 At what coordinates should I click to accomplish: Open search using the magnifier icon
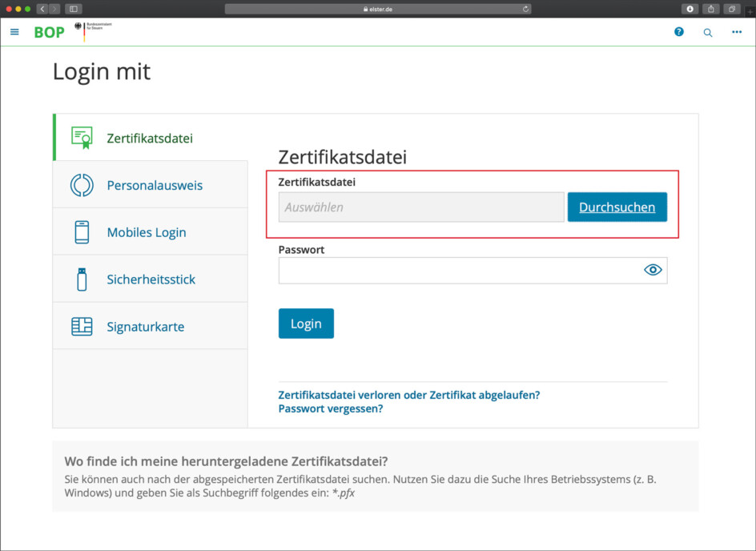[x=707, y=32]
